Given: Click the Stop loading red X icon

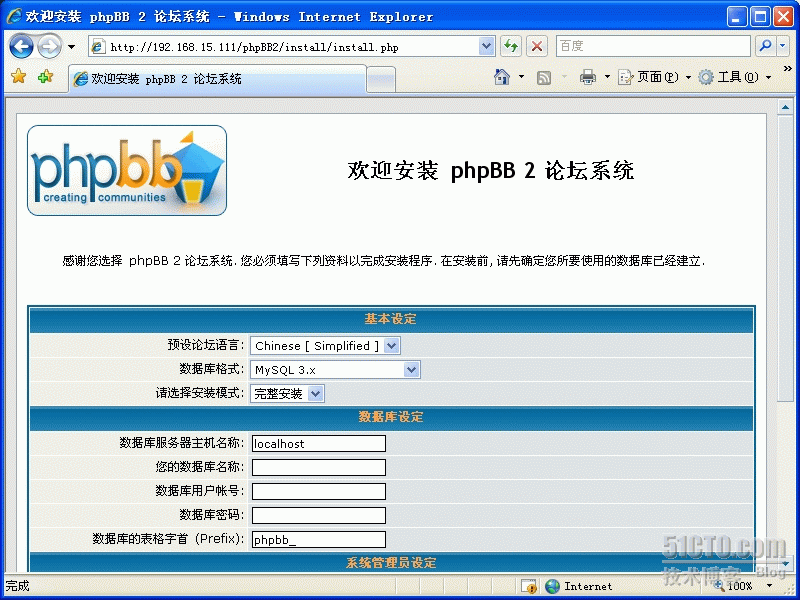Looking at the screenshot, I should [x=537, y=46].
